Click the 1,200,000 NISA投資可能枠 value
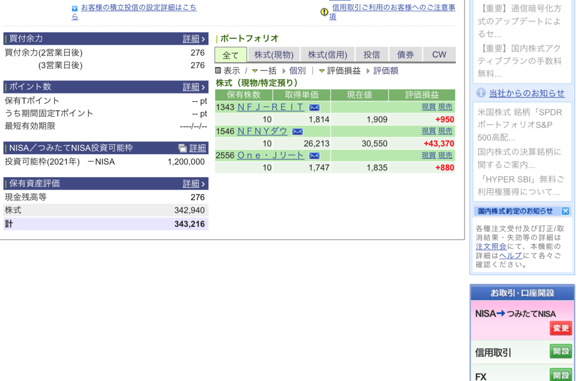This screenshot has height=381, width=588. (x=186, y=162)
